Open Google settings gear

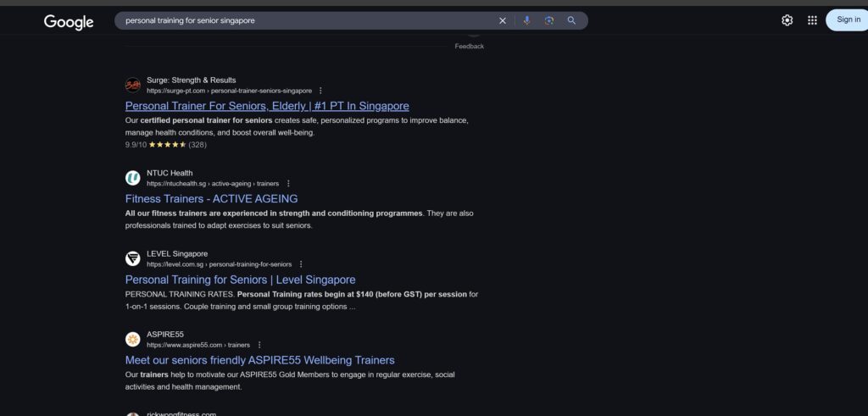point(787,20)
